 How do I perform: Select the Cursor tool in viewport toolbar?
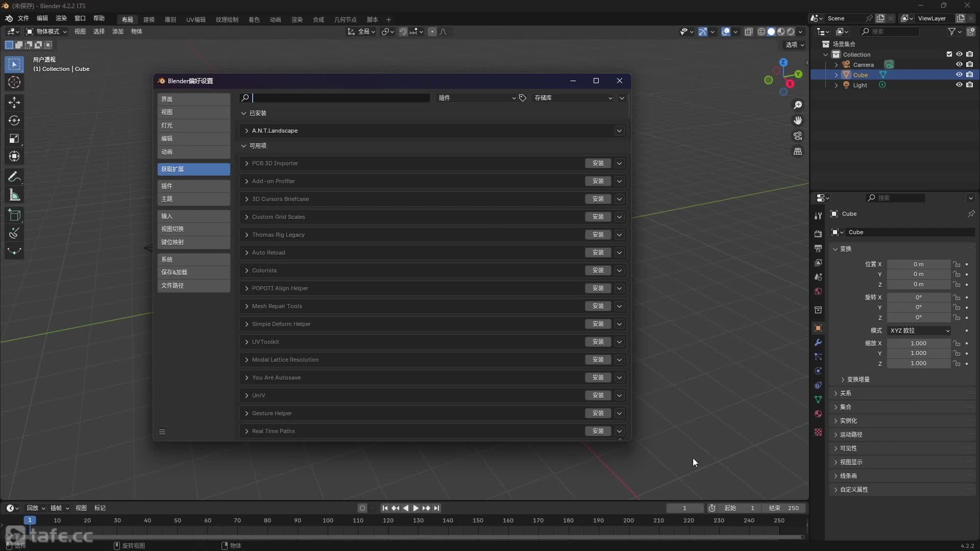click(x=14, y=82)
